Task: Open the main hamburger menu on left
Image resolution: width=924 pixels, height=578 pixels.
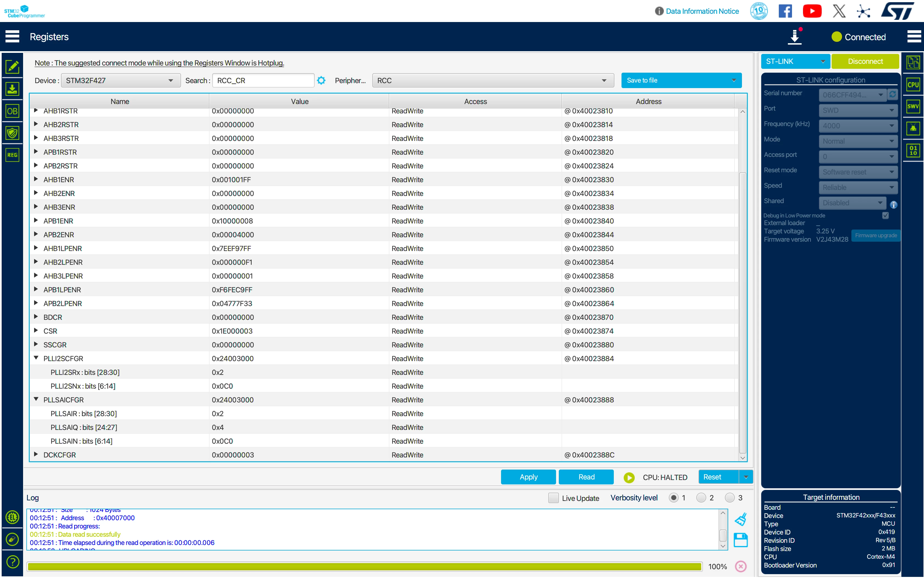Action: click(x=12, y=37)
